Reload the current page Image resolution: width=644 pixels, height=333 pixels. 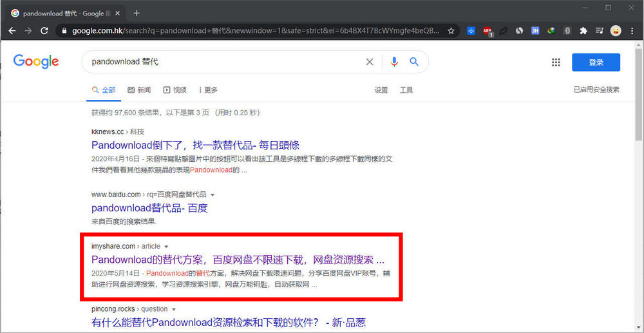coord(44,31)
